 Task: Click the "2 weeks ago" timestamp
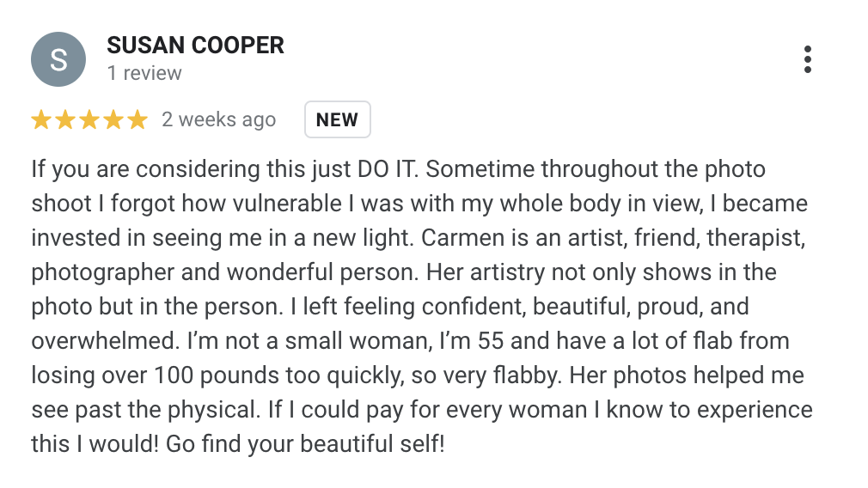pyautogui.click(x=218, y=119)
